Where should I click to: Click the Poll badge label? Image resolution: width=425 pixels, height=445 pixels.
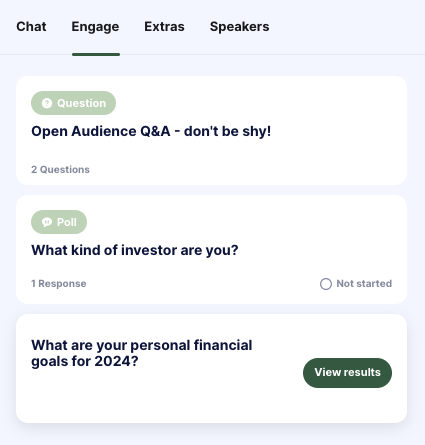coord(67,222)
